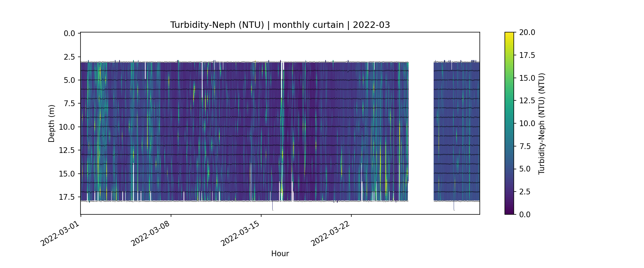Click the dark purple bottom of colorbar
Image resolution: width=644 pixels, height=268 pixels.
pos(509,213)
